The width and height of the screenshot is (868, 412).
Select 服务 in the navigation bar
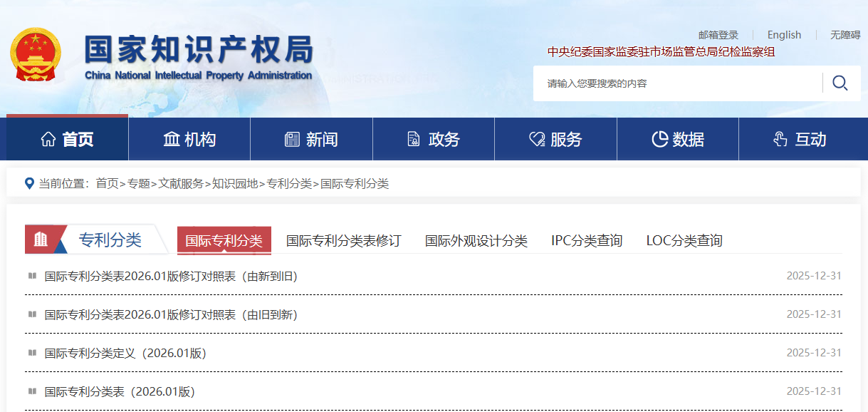(x=555, y=140)
